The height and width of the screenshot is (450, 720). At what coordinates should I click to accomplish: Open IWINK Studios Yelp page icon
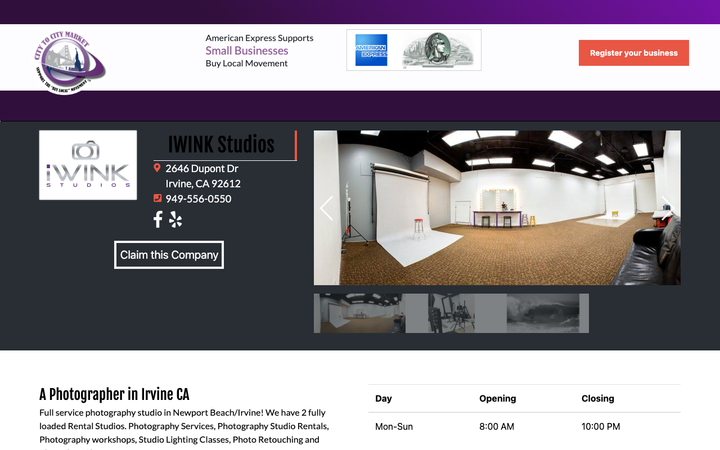(175, 219)
